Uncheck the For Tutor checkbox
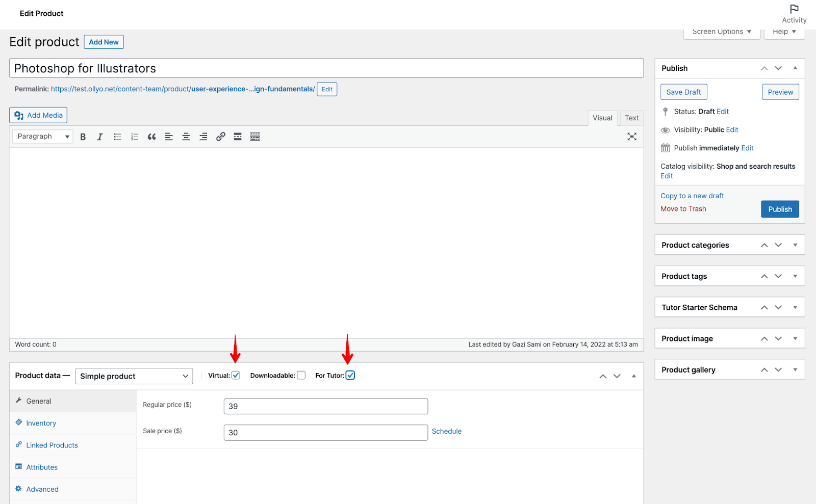The width and height of the screenshot is (816, 504). 350,376
